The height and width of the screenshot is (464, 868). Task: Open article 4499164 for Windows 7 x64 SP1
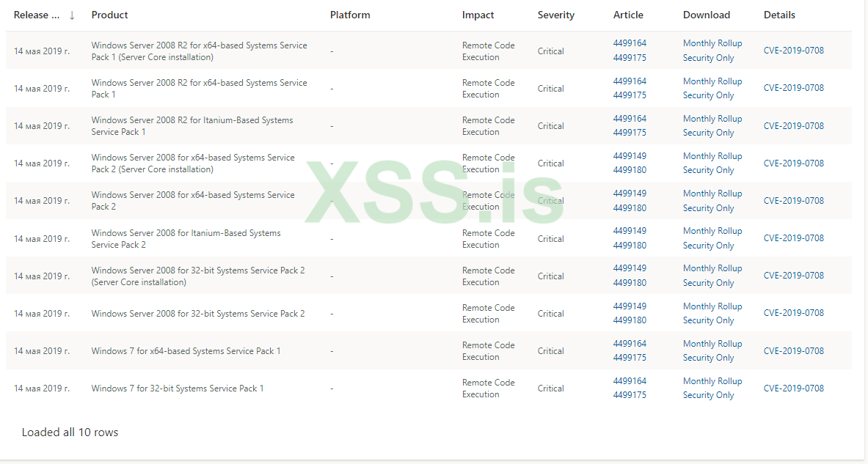pos(630,344)
